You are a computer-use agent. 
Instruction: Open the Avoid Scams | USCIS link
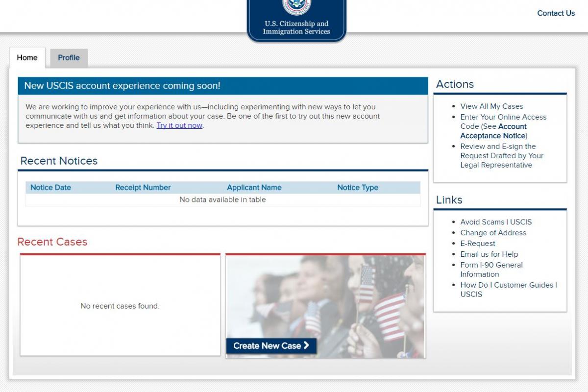496,222
